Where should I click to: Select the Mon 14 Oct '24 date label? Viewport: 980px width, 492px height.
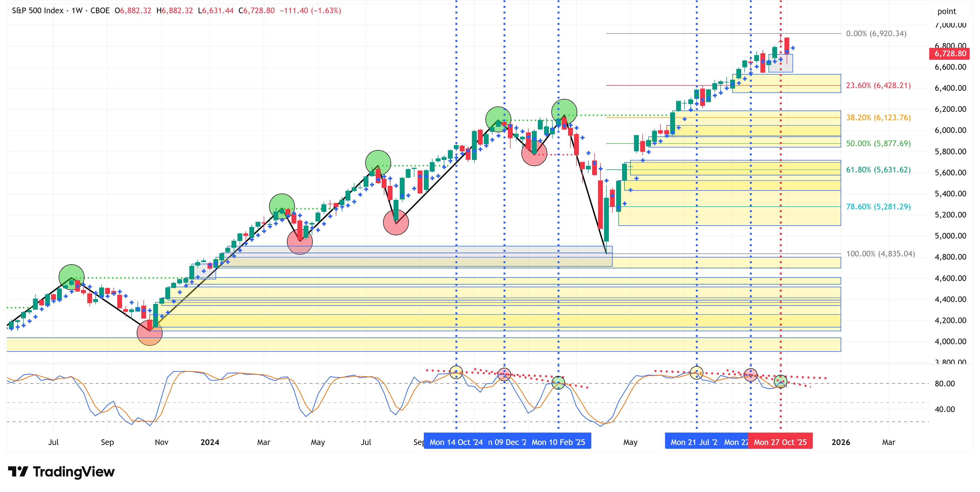(x=456, y=442)
